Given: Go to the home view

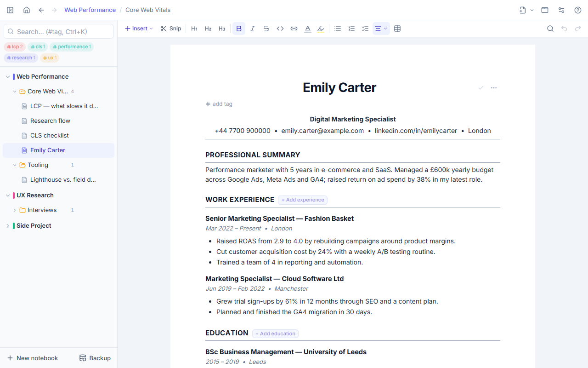Looking at the screenshot, I should click(x=27, y=10).
